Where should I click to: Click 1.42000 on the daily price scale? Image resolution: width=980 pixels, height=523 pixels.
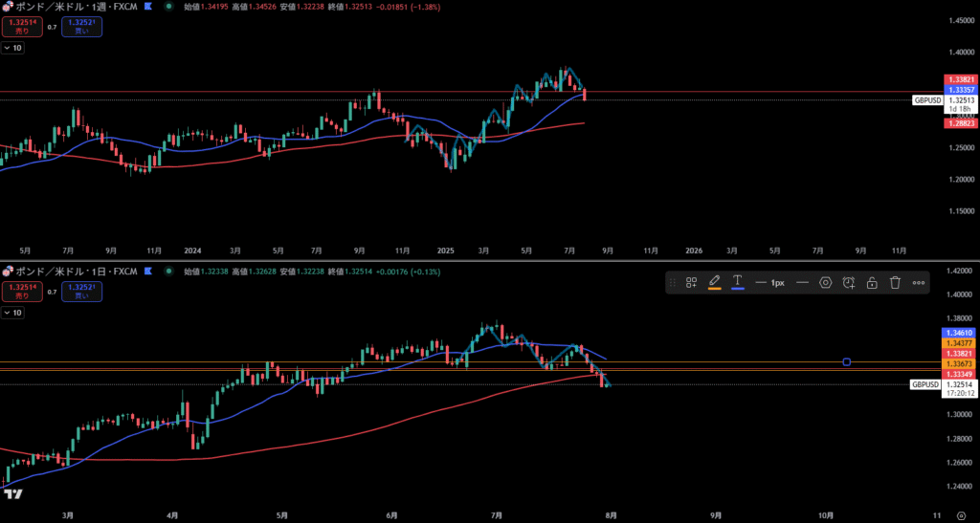click(959, 271)
